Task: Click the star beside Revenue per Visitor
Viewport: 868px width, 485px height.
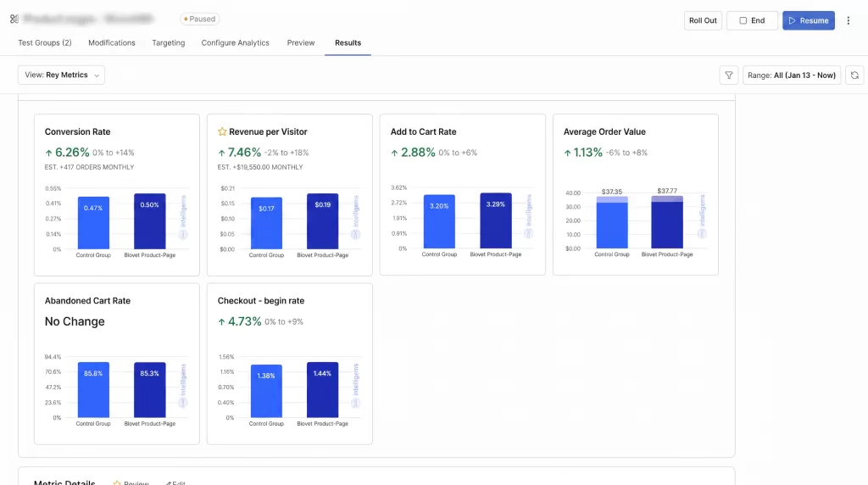Action: (x=222, y=131)
